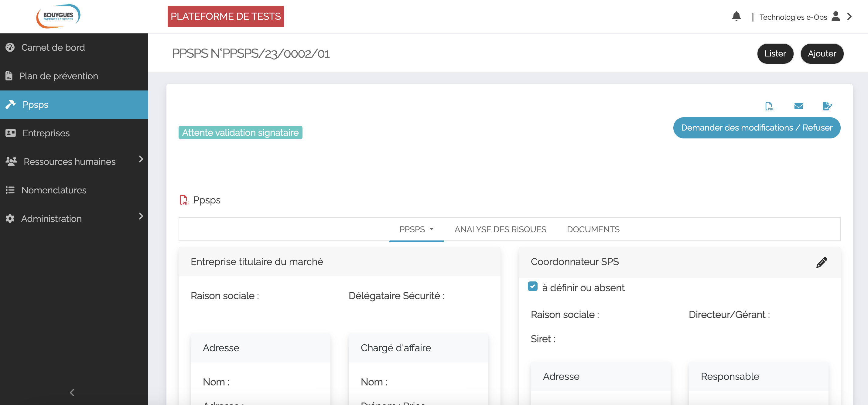Export the PPSPS as PDF icon
868x405 pixels.
click(769, 106)
